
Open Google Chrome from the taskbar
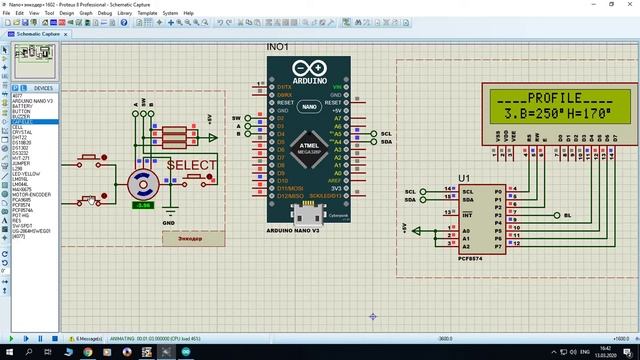tap(87, 352)
